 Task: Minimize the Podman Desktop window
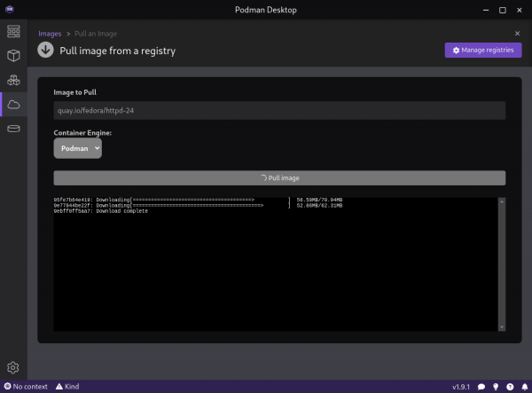point(486,10)
